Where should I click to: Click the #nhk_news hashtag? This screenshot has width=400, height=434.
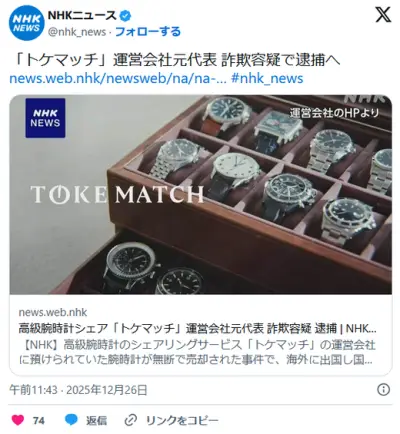267,78
